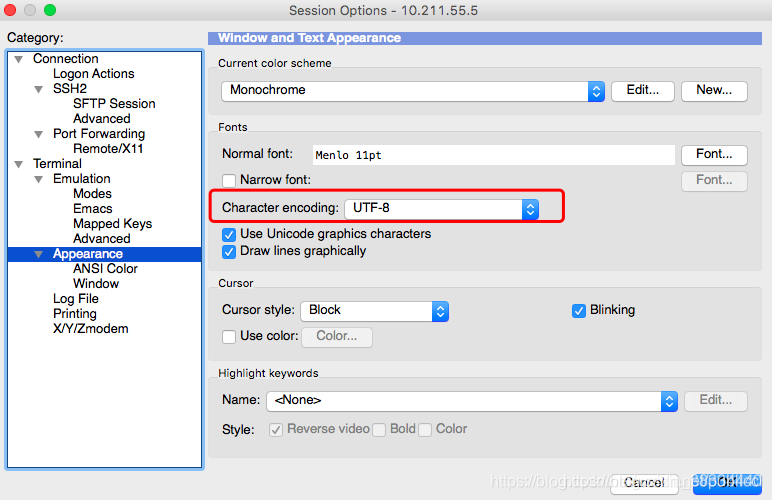Select Window under Appearance
Image resolution: width=772 pixels, height=500 pixels.
(96, 284)
